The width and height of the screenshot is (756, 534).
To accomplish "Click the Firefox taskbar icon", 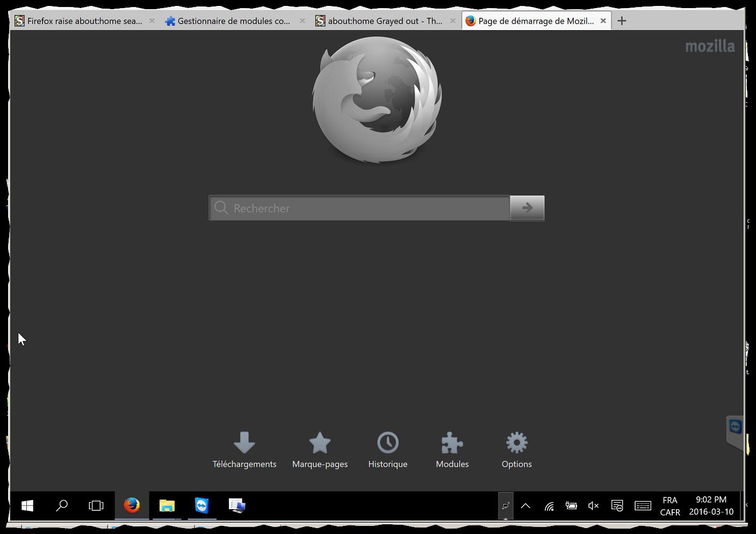I will 132,505.
